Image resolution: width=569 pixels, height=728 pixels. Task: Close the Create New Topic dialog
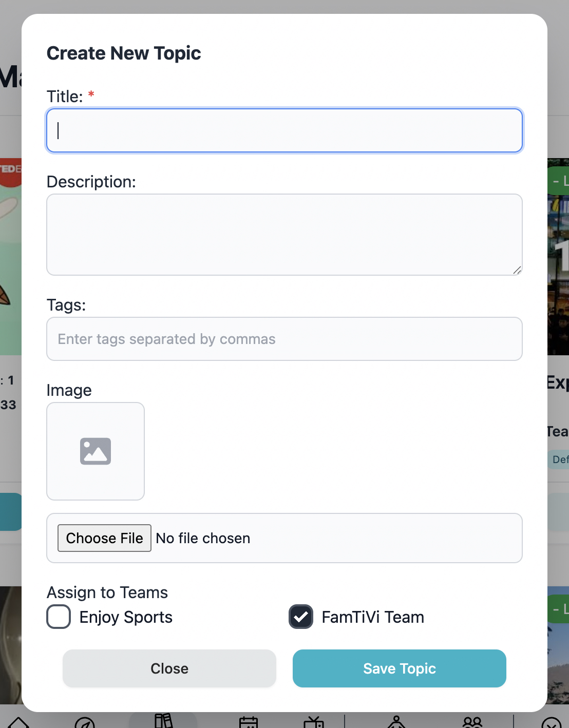(169, 668)
